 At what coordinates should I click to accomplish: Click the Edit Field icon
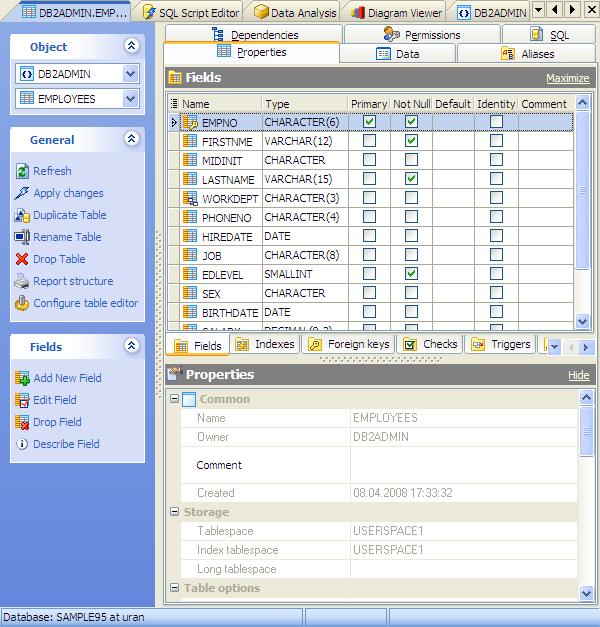point(22,400)
